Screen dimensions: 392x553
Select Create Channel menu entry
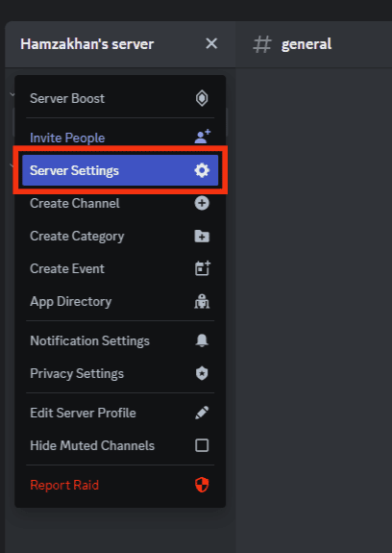120,203
